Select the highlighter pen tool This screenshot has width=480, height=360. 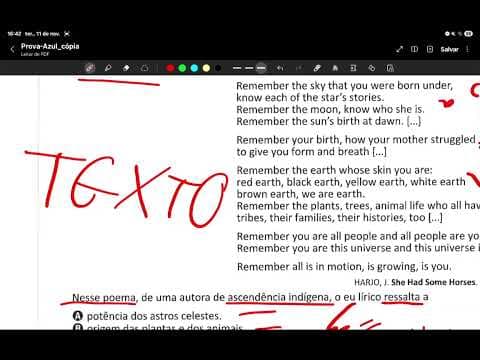click(x=108, y=68)
